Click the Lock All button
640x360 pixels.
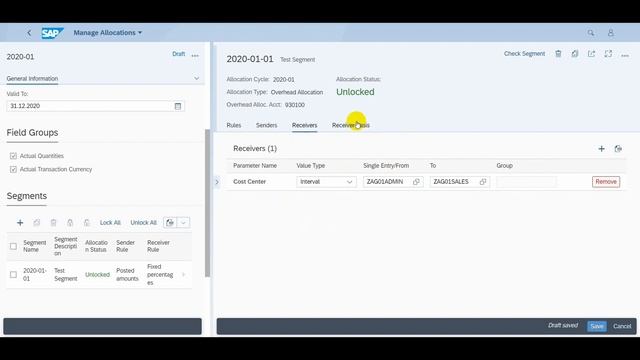tap(110, 222)
